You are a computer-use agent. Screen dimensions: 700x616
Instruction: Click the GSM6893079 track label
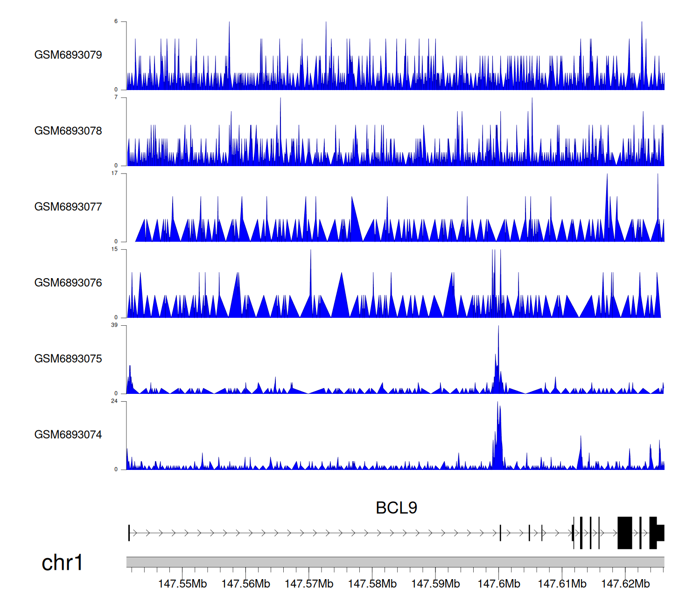(x=68, y=55)
